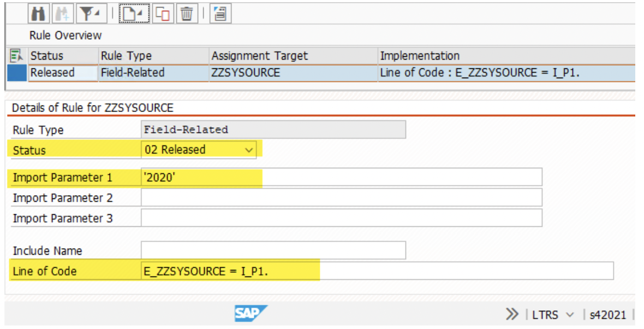This screenshot has height=329, width=644.
Task: Click the s42021 system name in status bar
Action: click(x=608, y=315)
